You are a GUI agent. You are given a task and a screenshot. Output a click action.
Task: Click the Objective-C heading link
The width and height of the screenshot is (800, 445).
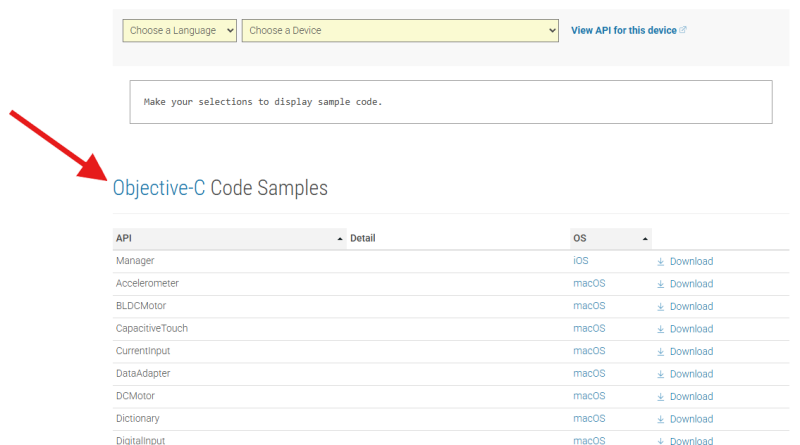point(159,188)
